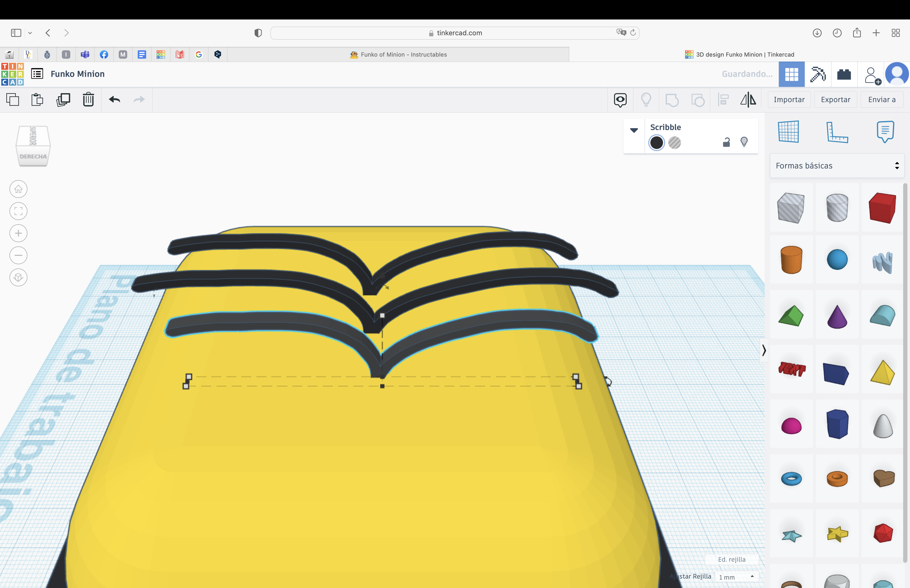Click the Paste clipboard icon
910x588 pixels.
pyautogui.click(x=37, y=100)
